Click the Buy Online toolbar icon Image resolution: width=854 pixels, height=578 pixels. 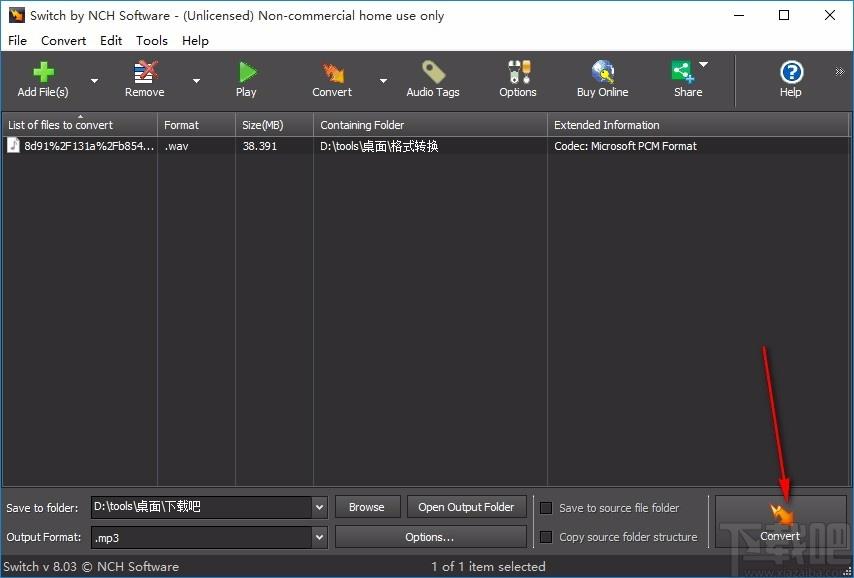(602, 80)
